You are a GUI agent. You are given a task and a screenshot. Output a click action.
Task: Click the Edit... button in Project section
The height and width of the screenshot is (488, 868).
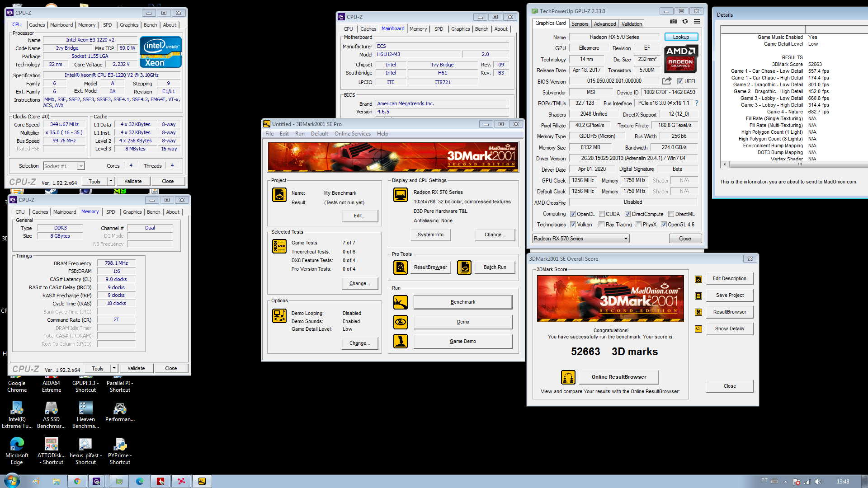pos(360,216)
